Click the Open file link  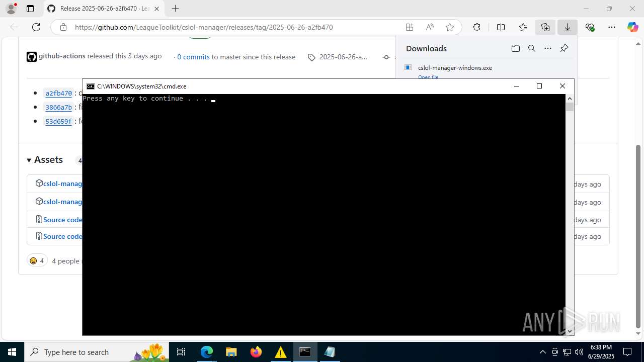[428, 77]
